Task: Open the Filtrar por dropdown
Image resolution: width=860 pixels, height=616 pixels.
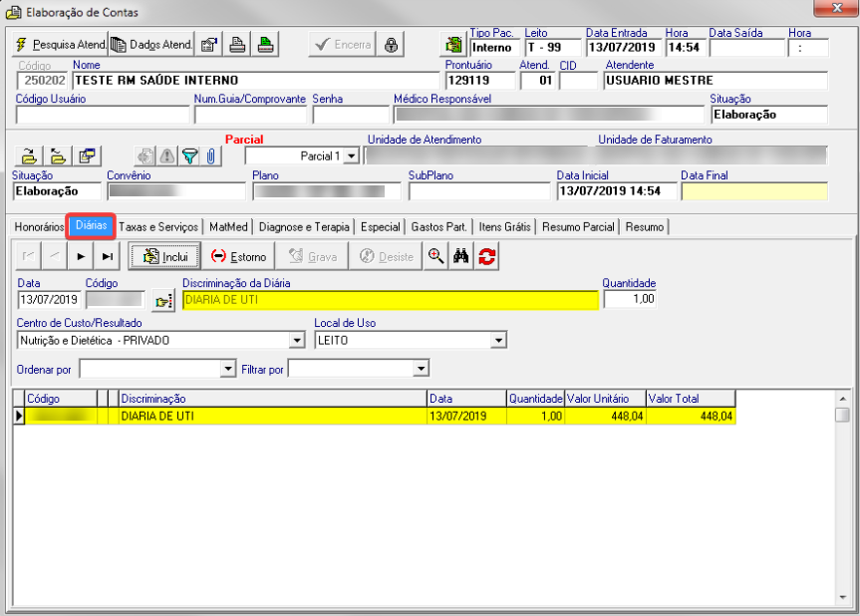Action: click(x=421, y=369)
